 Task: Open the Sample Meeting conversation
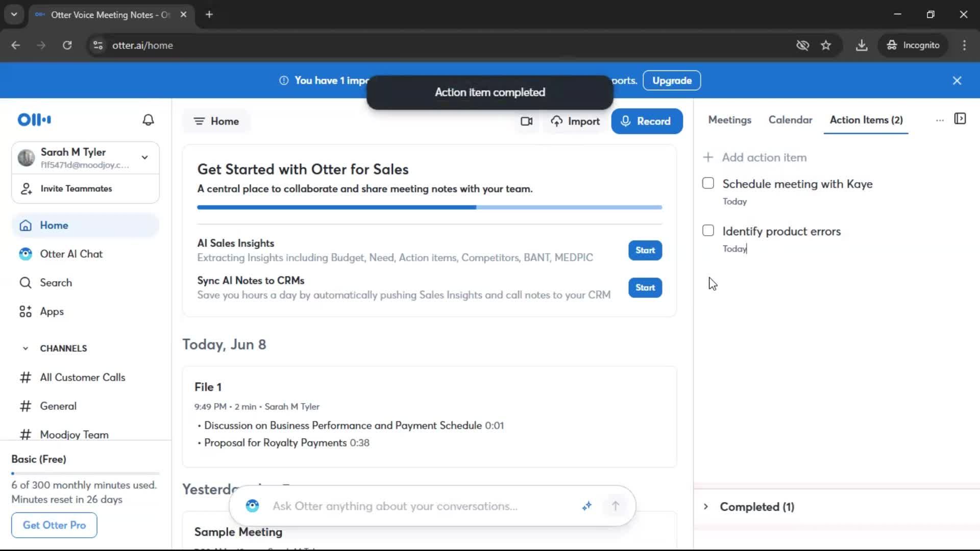click(x=238, y=532)
